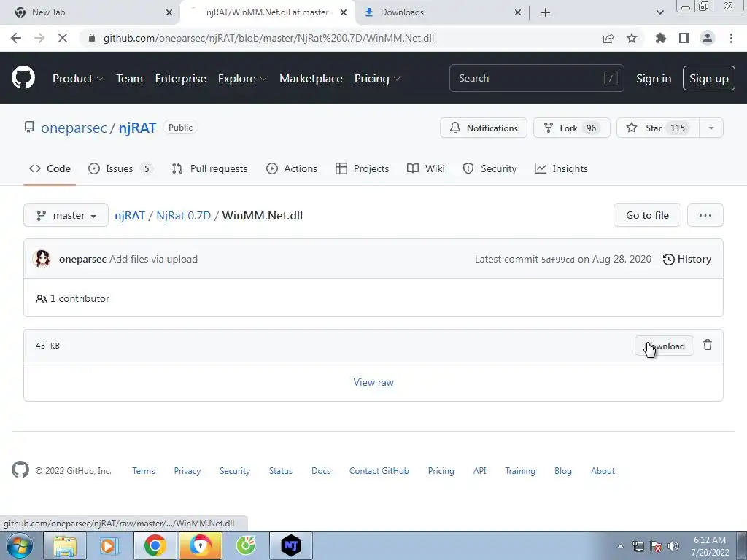The image size is (747, 560).
Task: Select the Code tab
Action: [50, 168]
